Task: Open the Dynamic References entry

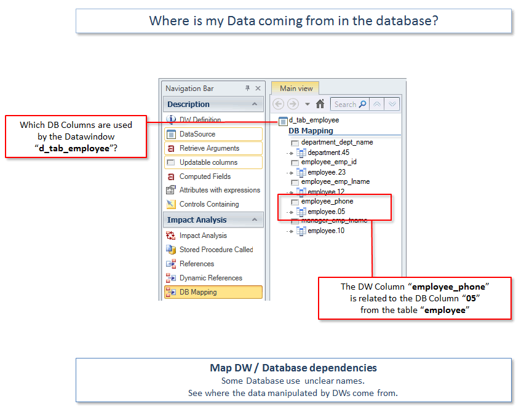Action: tap(210, 278)
